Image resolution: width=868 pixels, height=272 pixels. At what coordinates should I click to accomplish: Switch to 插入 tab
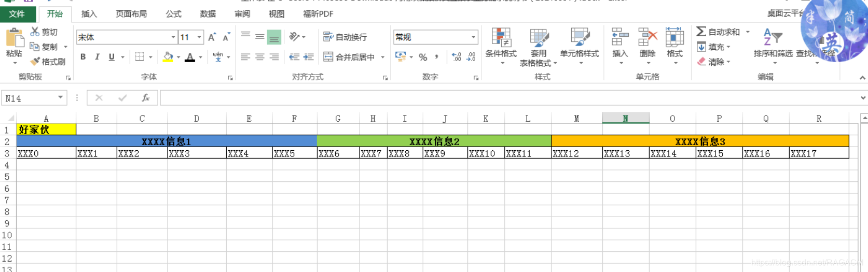(x=89, y=14)
